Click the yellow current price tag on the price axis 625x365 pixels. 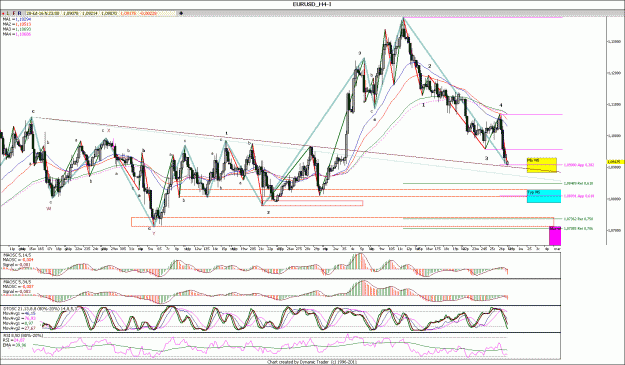coord(615,161)
